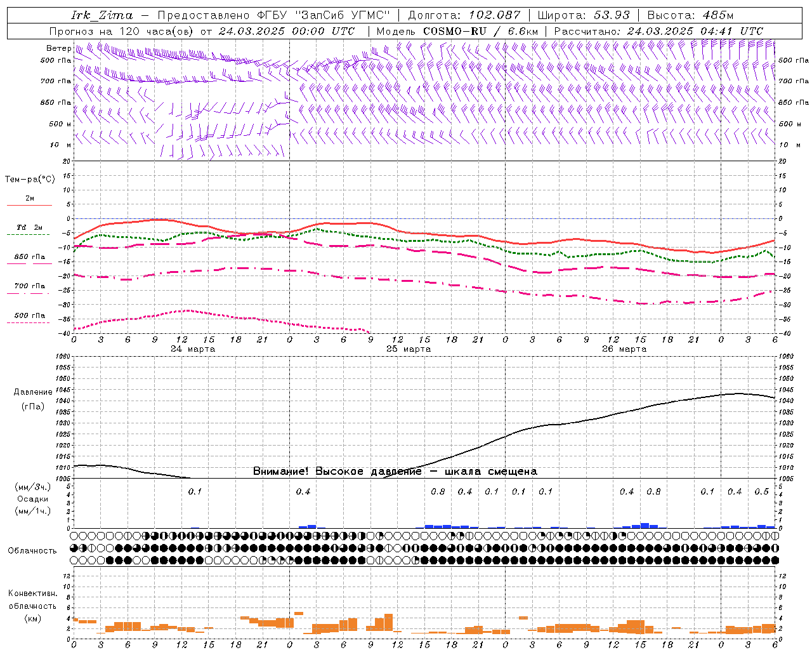The height and width of the screenshot is (650, 812).
Task: Click the Осадки precipitation label
Action: pos(33,499)
